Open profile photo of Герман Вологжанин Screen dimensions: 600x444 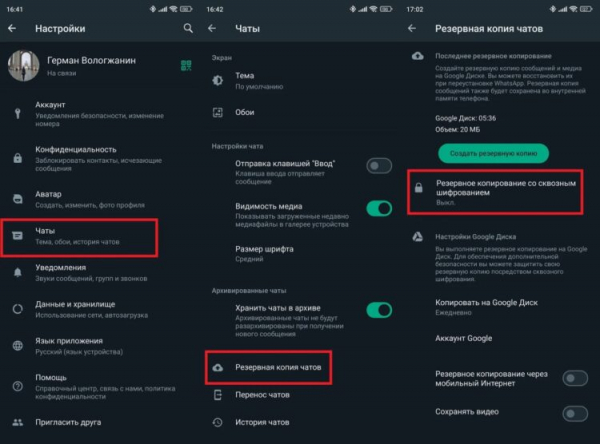(23, 66)
